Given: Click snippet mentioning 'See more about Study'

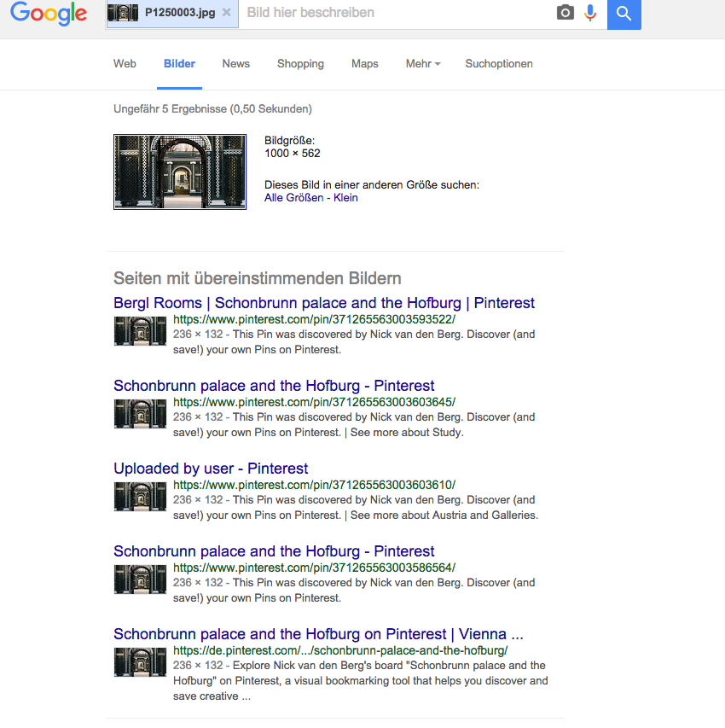Looking at the screenshot, I should click(354, 424).
